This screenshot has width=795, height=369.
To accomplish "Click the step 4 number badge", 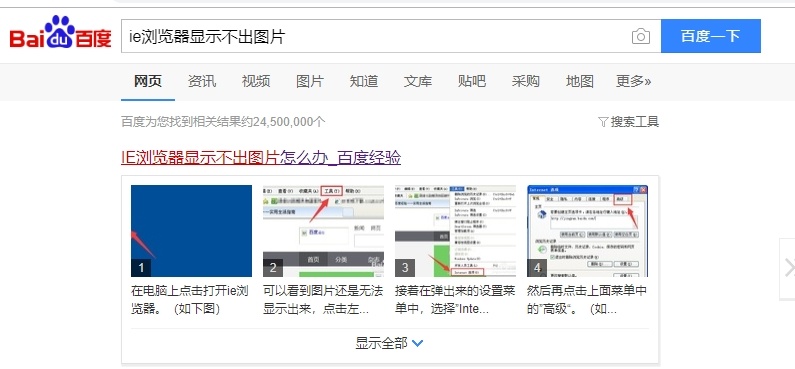I will (x=537, y=268).
